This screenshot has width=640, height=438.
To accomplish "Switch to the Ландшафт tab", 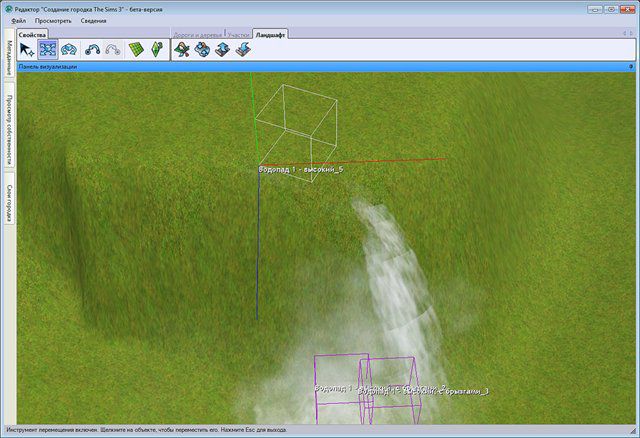I will click(273, 34).
